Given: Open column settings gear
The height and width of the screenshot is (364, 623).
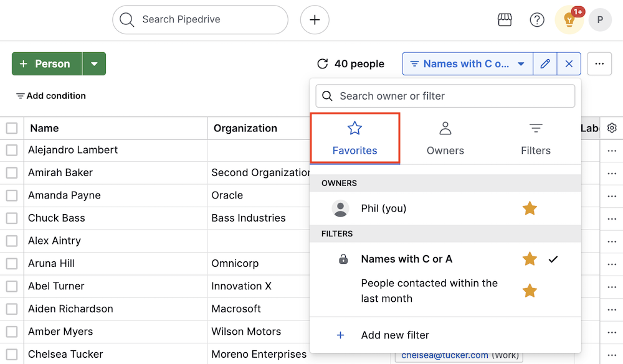Looking at the screenshot, I should [611, 128].
